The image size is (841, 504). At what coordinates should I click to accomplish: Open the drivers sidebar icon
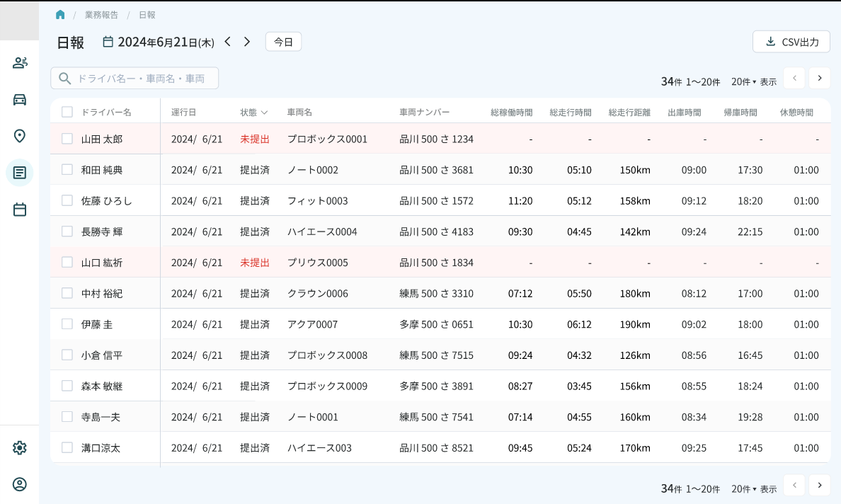(x=20, y=62)
